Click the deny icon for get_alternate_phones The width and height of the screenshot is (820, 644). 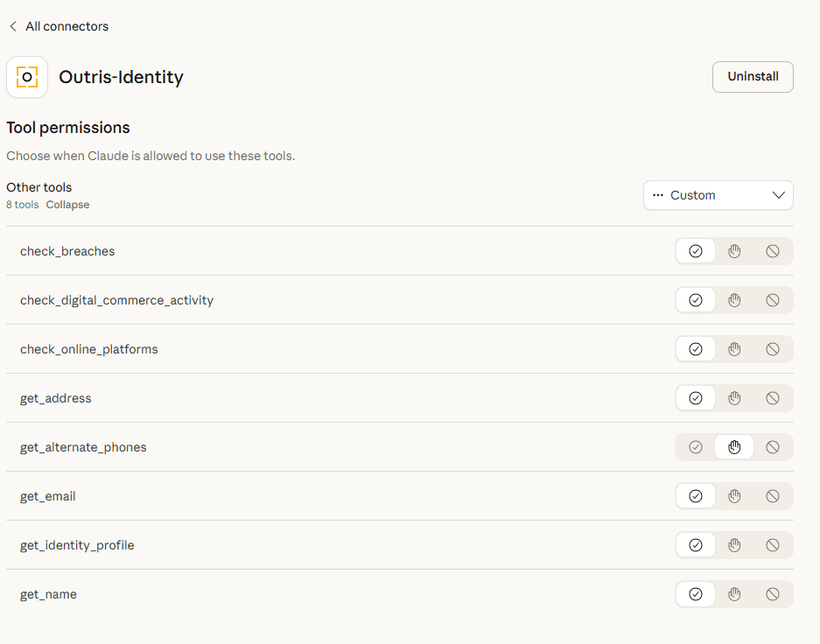click(x=772, y=447)
